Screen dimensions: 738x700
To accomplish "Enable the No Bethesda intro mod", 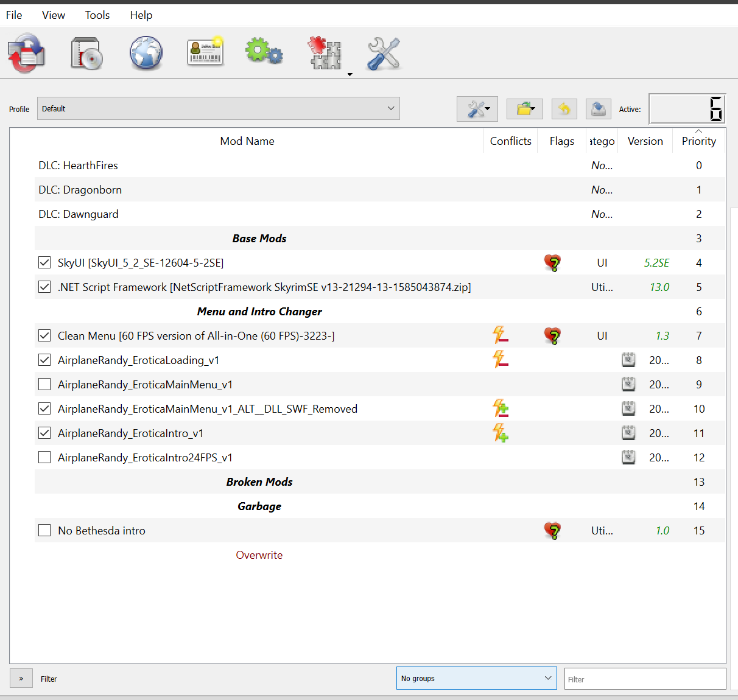I will coord(44,530).
